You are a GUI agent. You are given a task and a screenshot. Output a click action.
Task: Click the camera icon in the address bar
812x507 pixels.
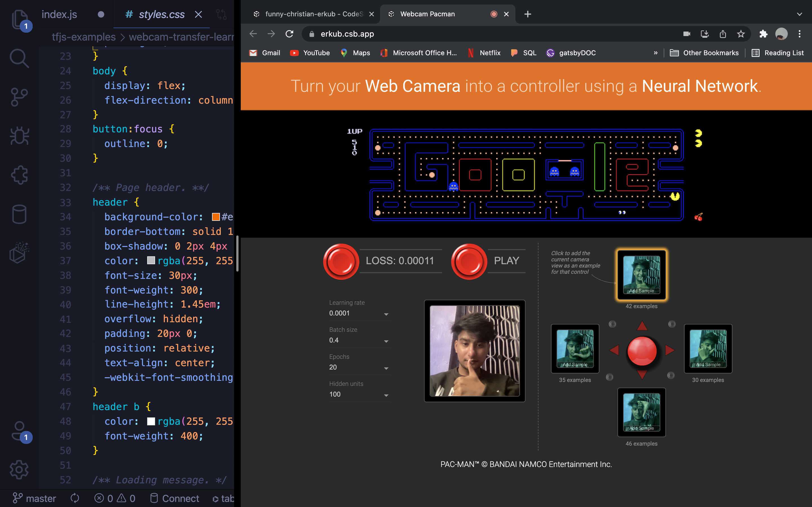(687, 34)
